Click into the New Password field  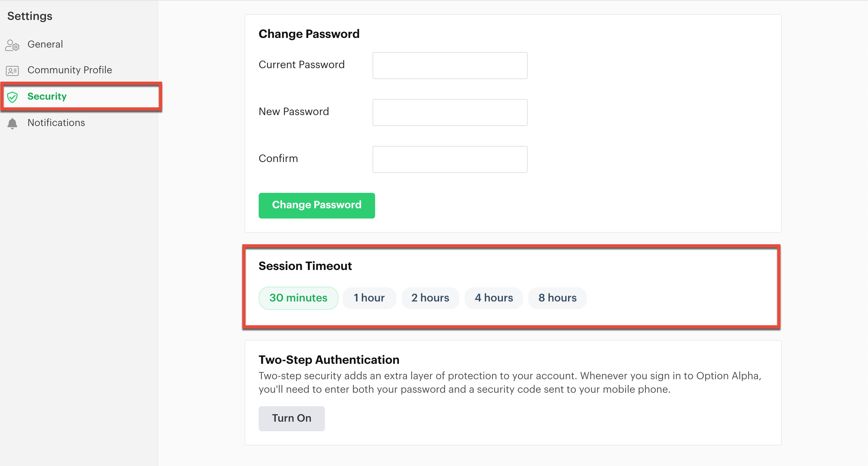coord(450,112)
